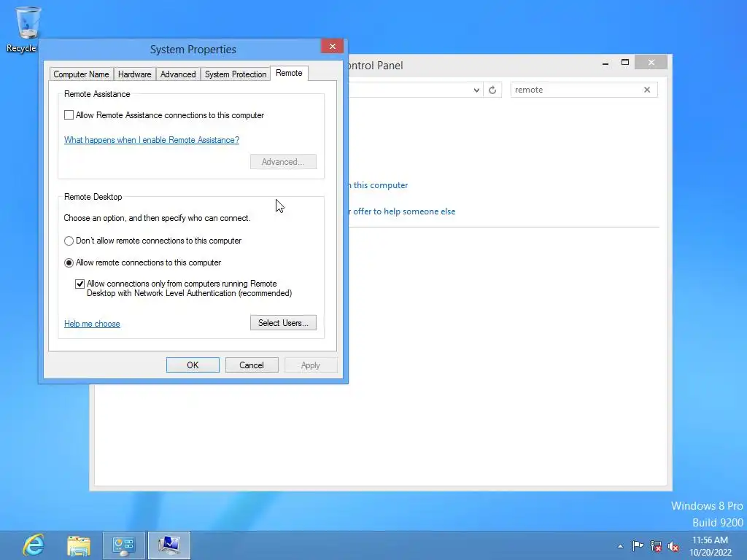747x560 pixels.
Task: Maximize the Control Panel window
Action: pos(625,63)
